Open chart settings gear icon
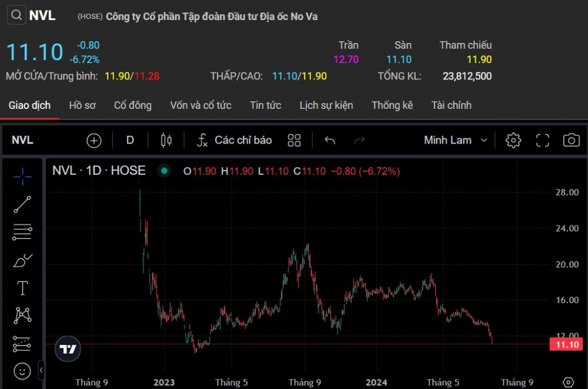588x389 pixels. tap(513, 141)
